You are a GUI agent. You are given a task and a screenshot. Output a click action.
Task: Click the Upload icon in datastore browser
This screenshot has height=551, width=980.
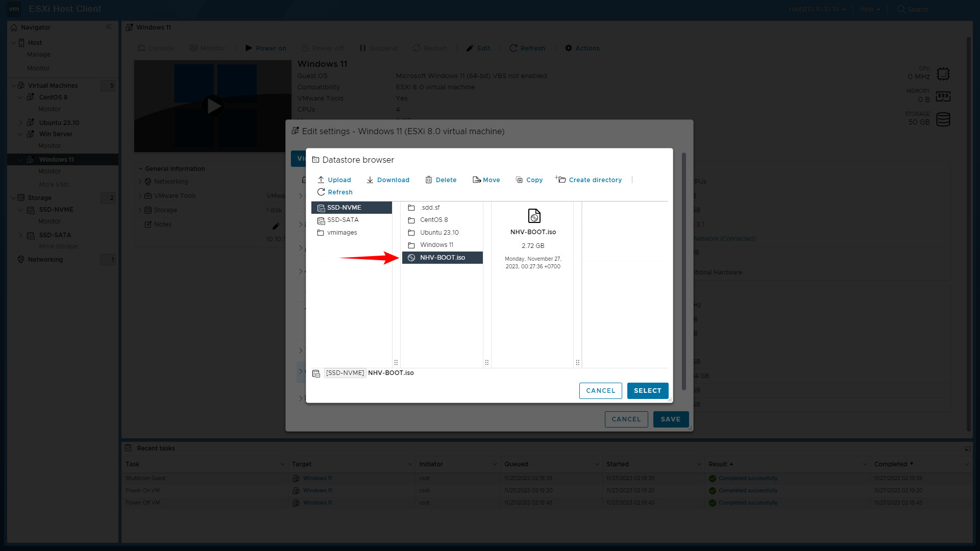321,180
